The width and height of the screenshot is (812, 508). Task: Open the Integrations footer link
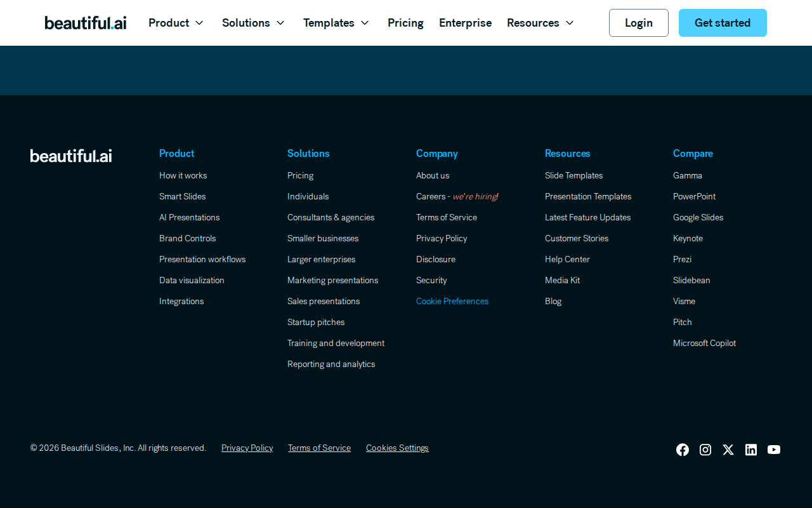pos(181,301)
